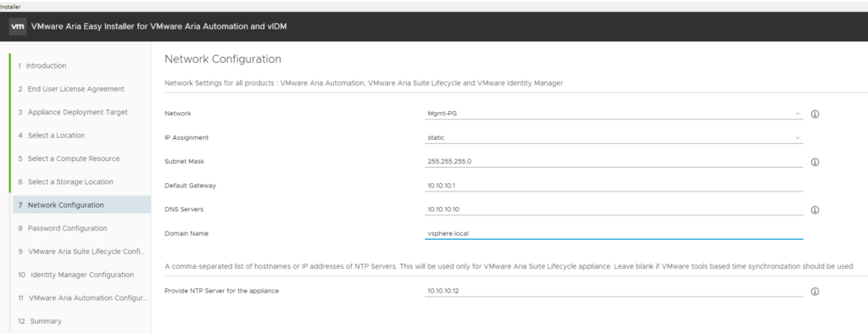Viewport: 868px width, 334px height.
Task: Navigate to the Summary step
Action: coord(40,321)
